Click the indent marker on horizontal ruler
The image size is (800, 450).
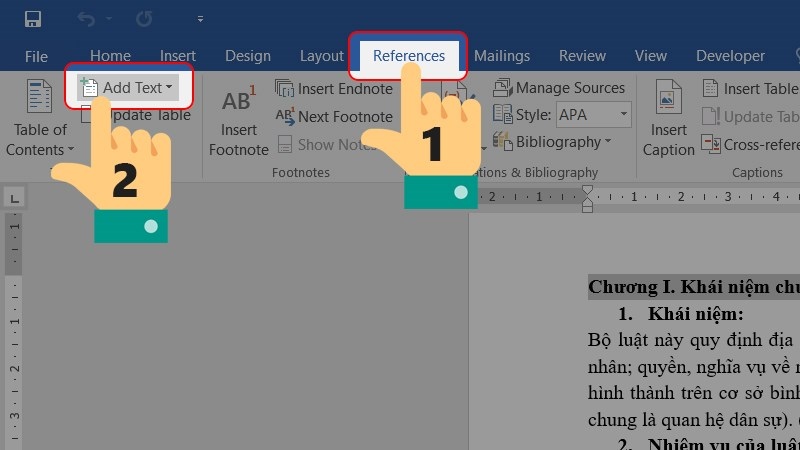(588, 196)
